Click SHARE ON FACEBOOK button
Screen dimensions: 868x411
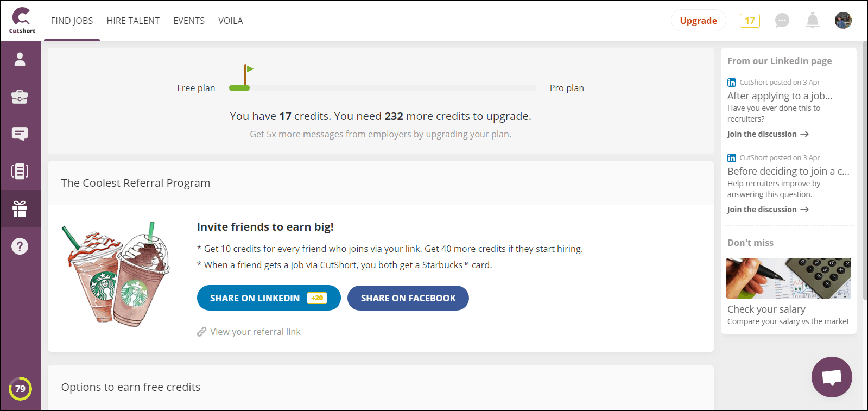408,298
